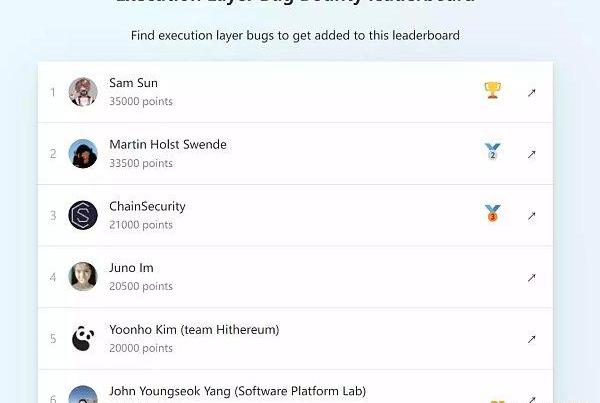The height and width of the screenshot is (403, 600).
Task: Open John Youngseok Yang's external link arrow
Action: 532,399
